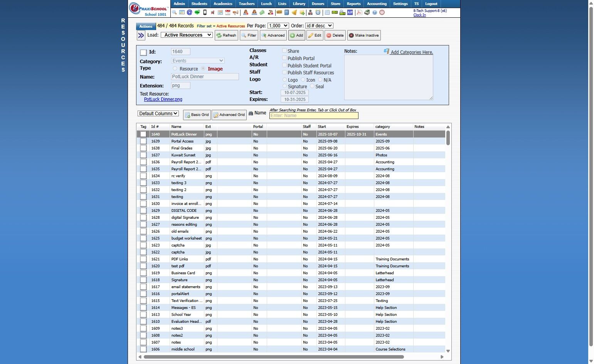Open the mobile phone icon

pos(205,12)
